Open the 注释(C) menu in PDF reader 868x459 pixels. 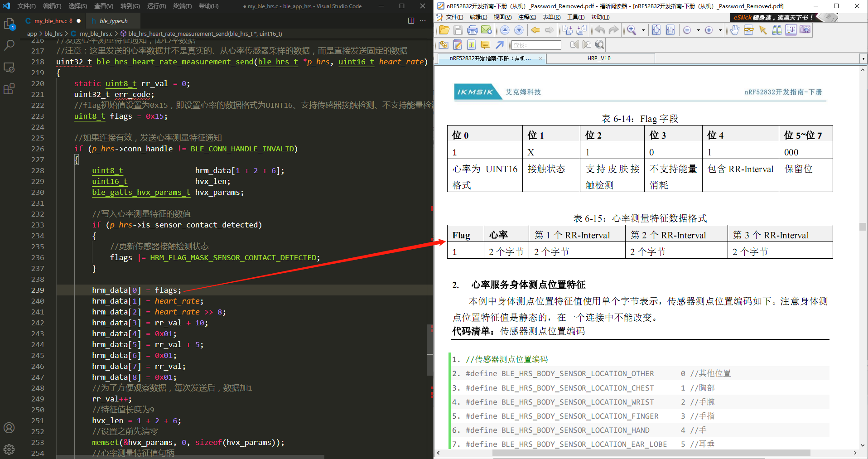[x=527, y=17]
